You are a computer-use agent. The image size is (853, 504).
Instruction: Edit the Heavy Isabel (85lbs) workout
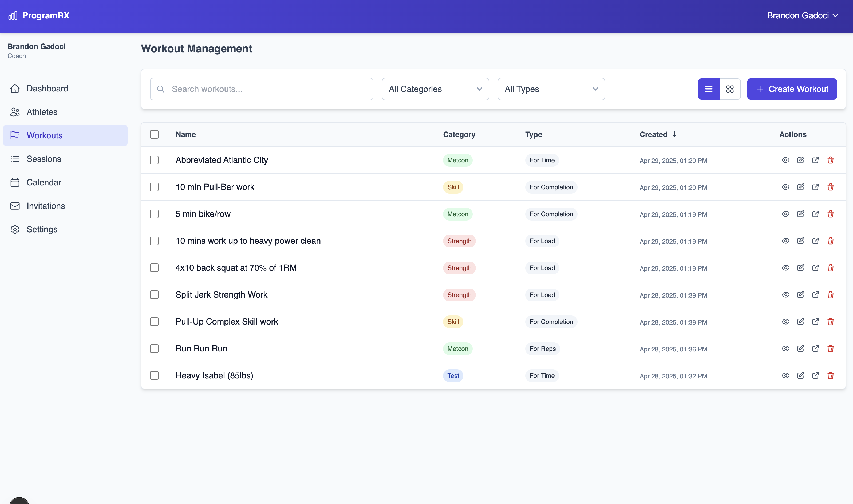pos(800,375)
